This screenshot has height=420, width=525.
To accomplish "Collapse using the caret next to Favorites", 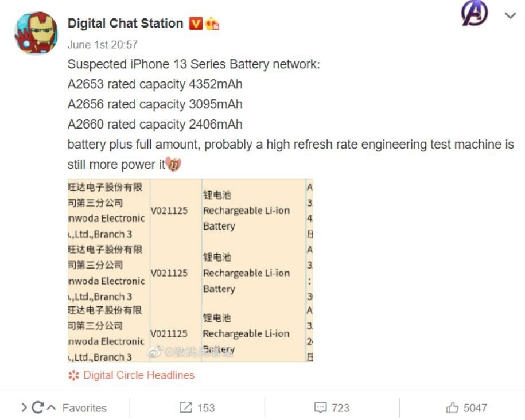I will click(52, 408).
